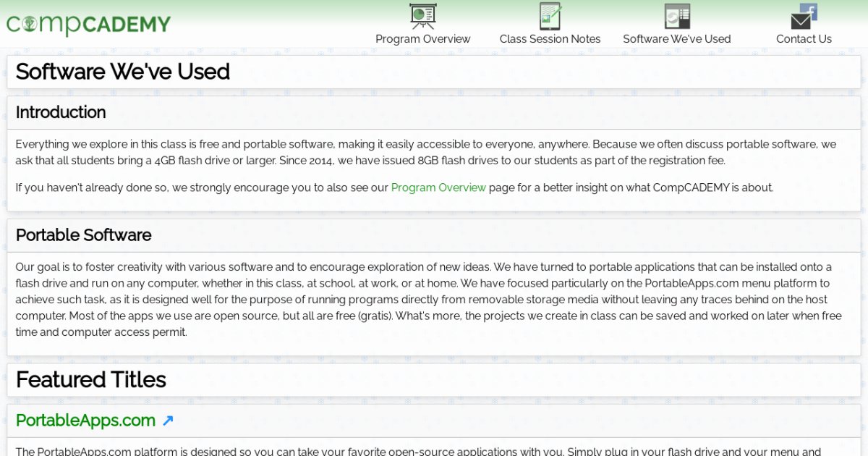Go to Class Session Notes navigation label
The width and height of the screenshot is (868, 456).
(x=550, y=39)
